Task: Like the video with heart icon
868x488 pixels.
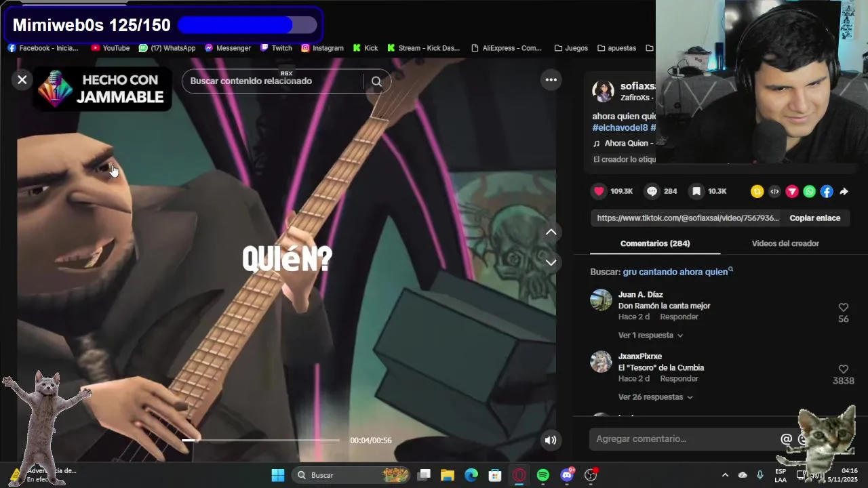Action: pyautogui.click(x=599, y=191)
